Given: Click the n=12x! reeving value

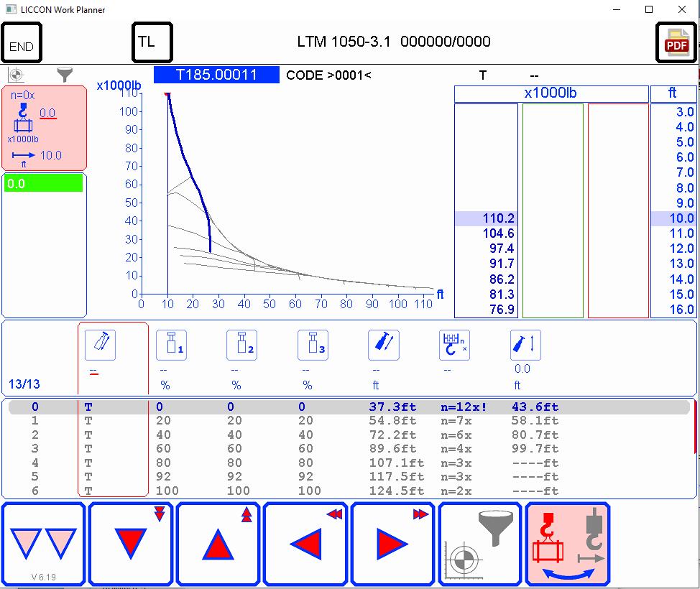Looking at the screenshot, I should tap(464, 407).
